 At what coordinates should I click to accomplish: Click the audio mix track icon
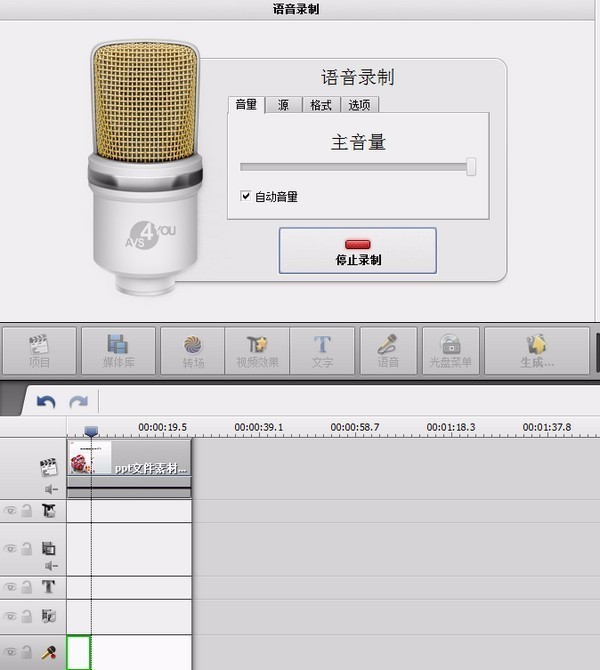point(49,616)
